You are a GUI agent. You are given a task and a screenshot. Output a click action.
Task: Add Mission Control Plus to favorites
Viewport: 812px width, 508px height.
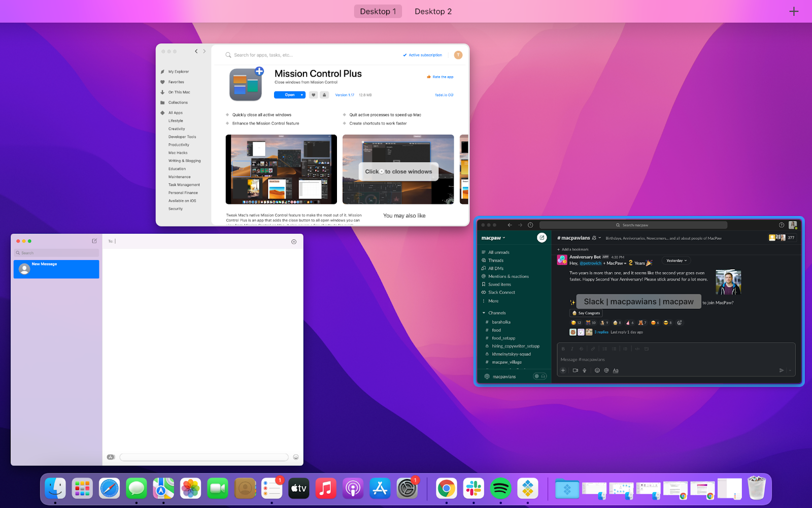313,95
